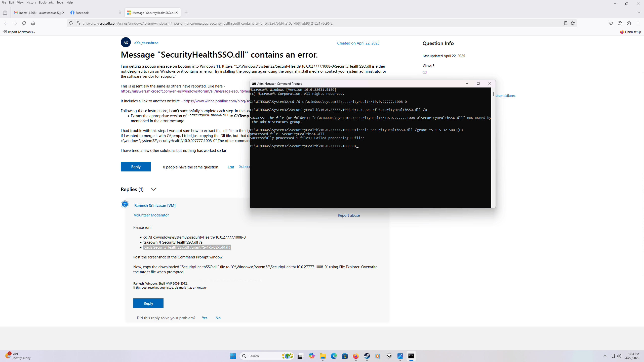
Task: Answer No to reply solved problem
Action: pos(218,318)
